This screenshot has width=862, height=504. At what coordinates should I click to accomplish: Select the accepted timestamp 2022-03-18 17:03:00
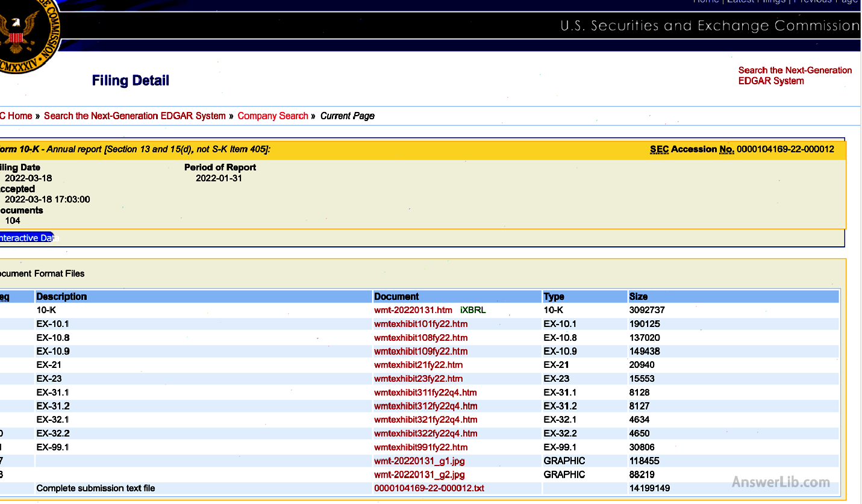coord(48,199)
